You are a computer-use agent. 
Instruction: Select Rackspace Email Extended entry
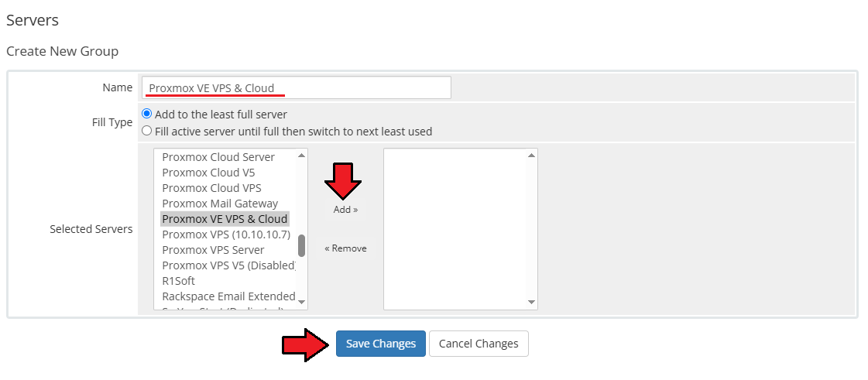pos(228,296)
